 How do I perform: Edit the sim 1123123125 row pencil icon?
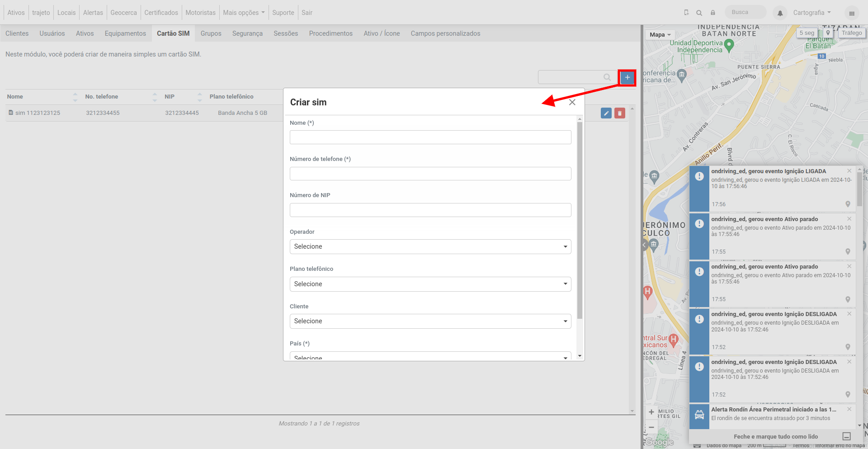[606, 113]
